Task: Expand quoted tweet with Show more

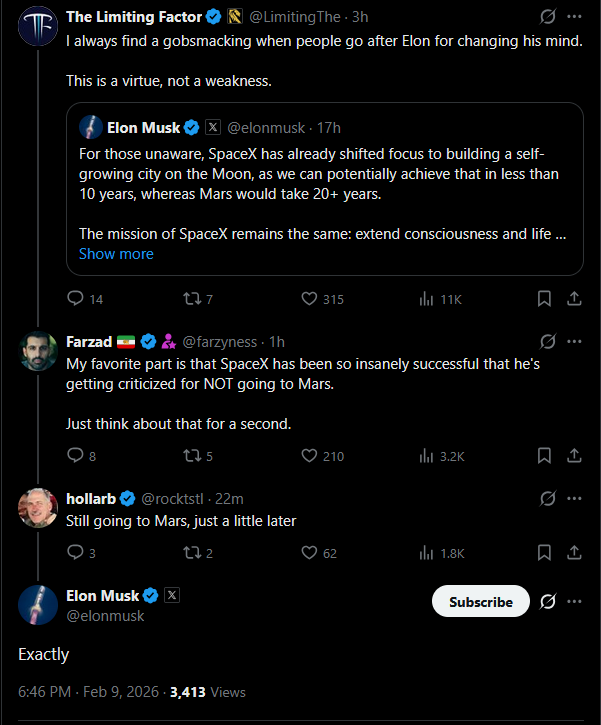Action: pos(116,254)
